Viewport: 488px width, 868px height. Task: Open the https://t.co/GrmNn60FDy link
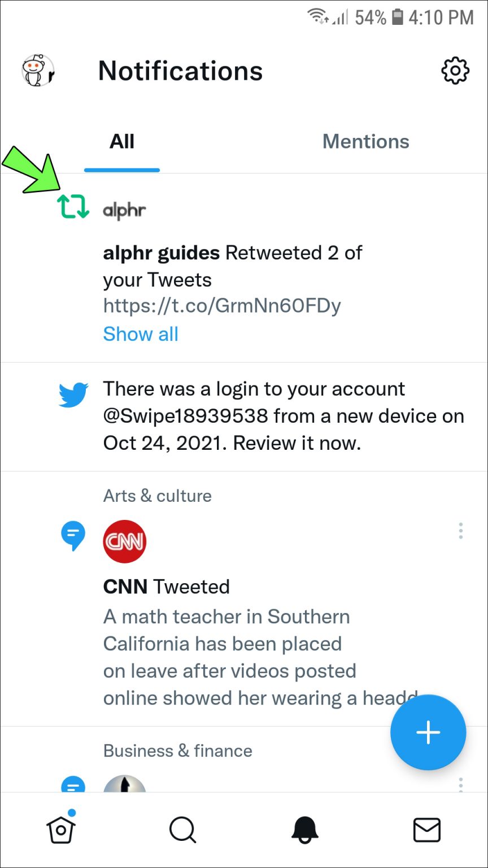tap(221, 306)
